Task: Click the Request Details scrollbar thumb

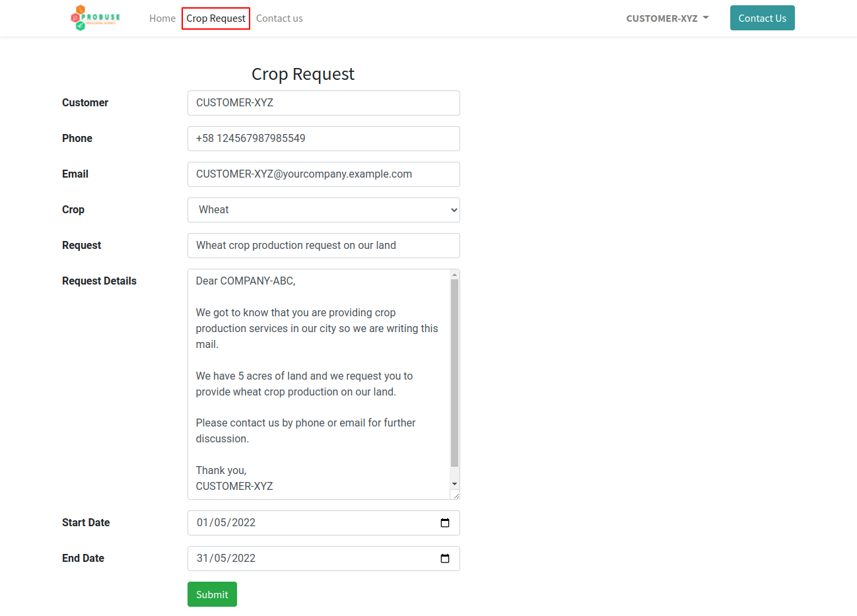Action: (x=454, y=373)
